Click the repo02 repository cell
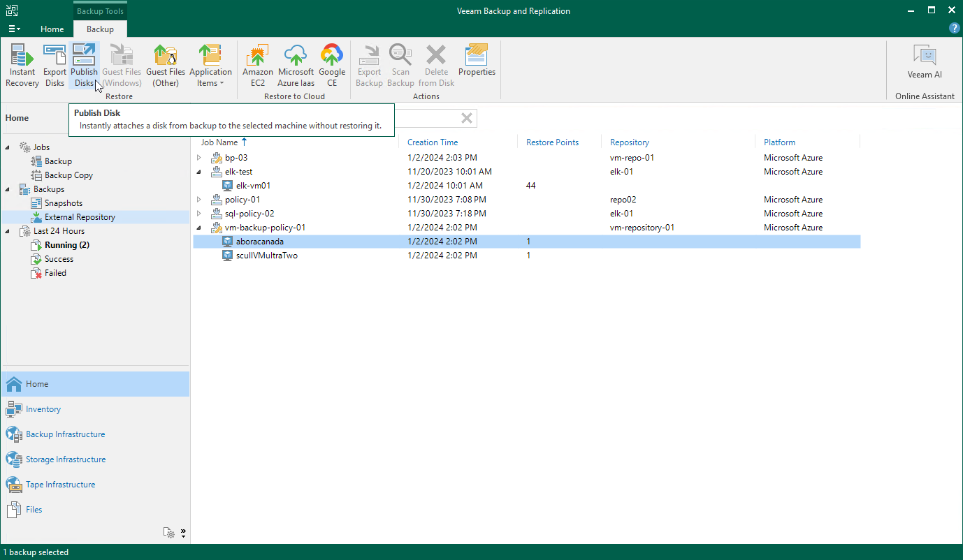The width and height of the screenshot is (963, 560). coord(623,200)
